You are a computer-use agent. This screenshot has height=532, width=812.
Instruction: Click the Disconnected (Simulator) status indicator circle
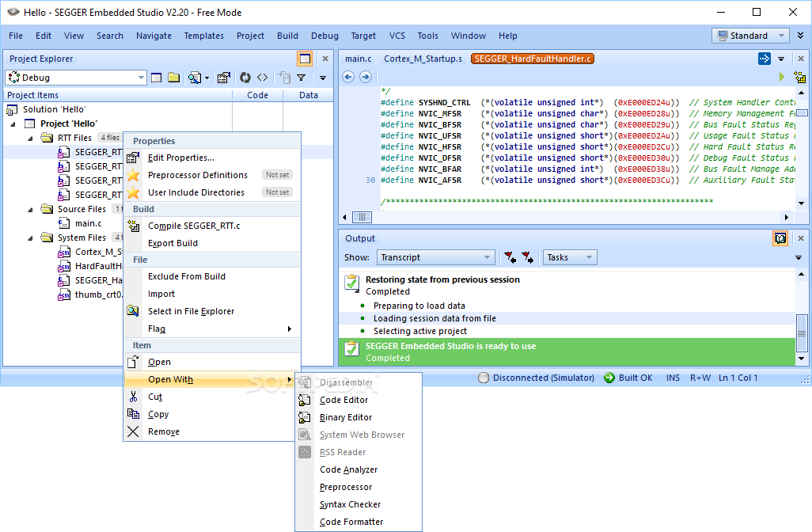[x=483, y=378]
